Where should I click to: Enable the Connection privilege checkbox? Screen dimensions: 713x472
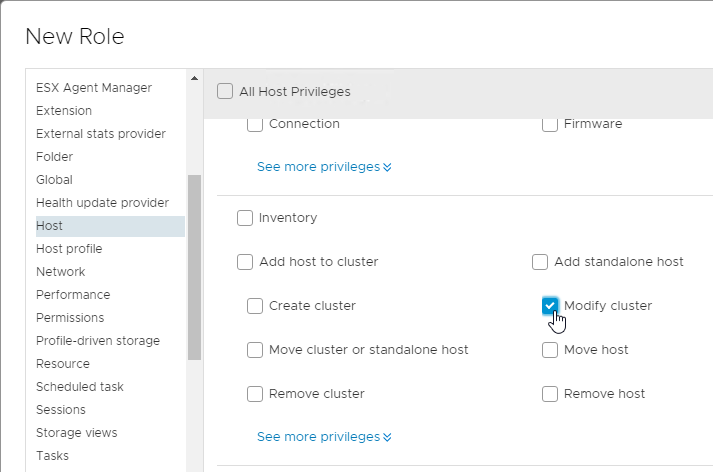point(255,125)
